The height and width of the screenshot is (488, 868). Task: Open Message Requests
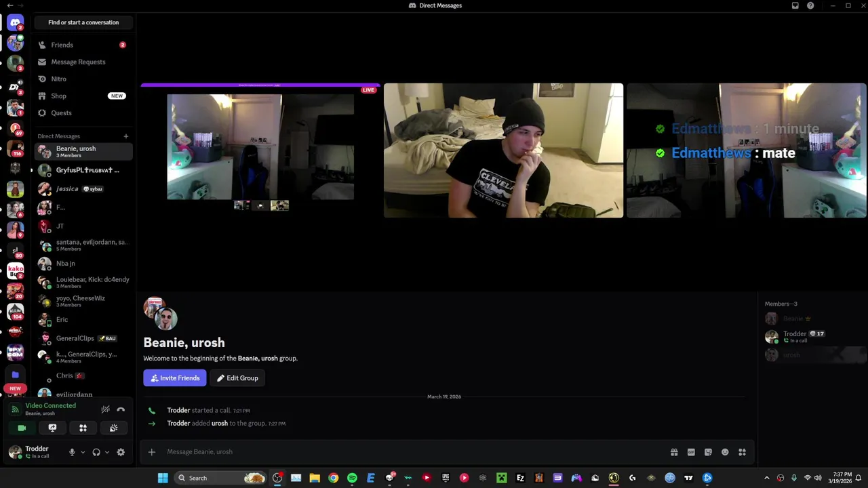pos(83,62)
